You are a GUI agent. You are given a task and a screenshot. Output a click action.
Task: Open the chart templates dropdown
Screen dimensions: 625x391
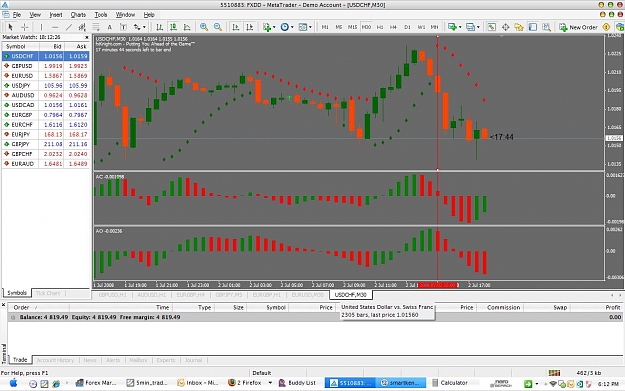click(305, 27)
